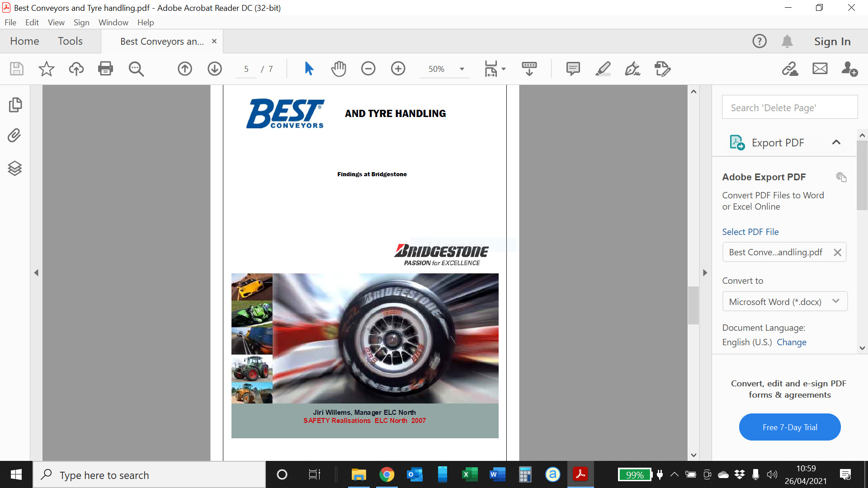
Task: Select the Hand pan tool
Action: (x=338, y=69)
